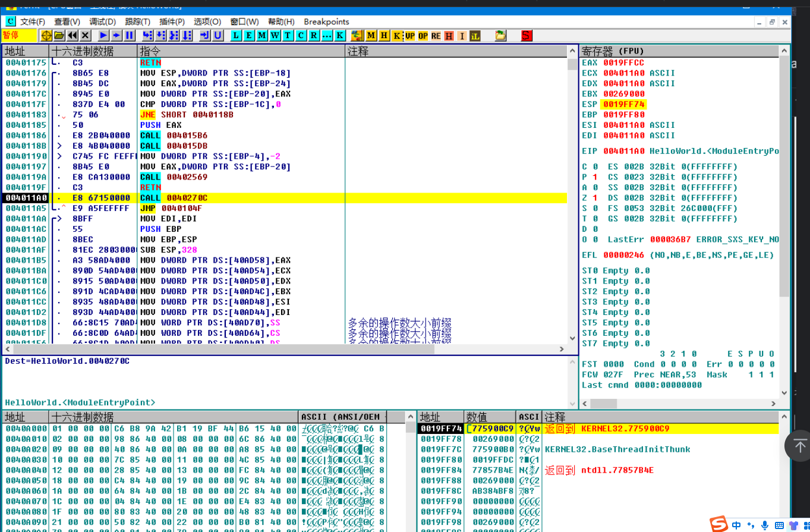Viewport: 810px width, 532px height.
Task: Click the Run program play button
Action: tap(103, 36)
